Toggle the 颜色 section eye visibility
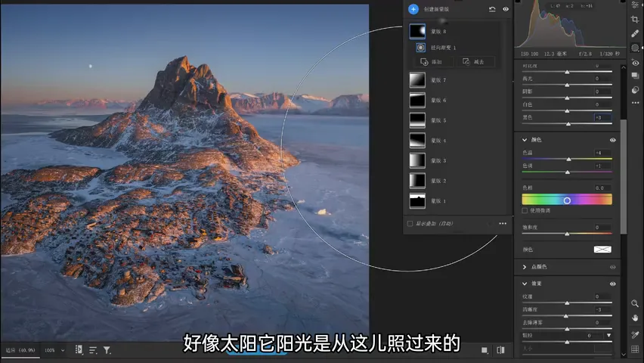The image size is (644, 363). click(x=613, y=140)
